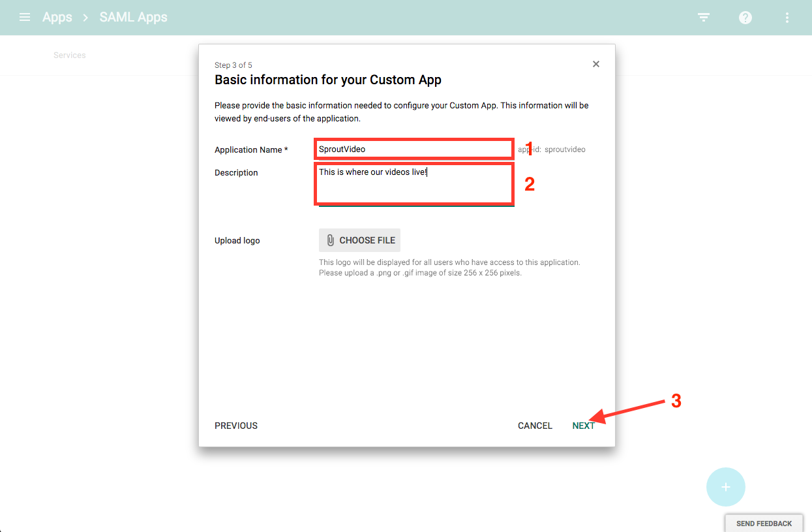Open the hamburger main menu
Image resolution: width=812 pixels, height=532 pixels.
click(25, 18)
